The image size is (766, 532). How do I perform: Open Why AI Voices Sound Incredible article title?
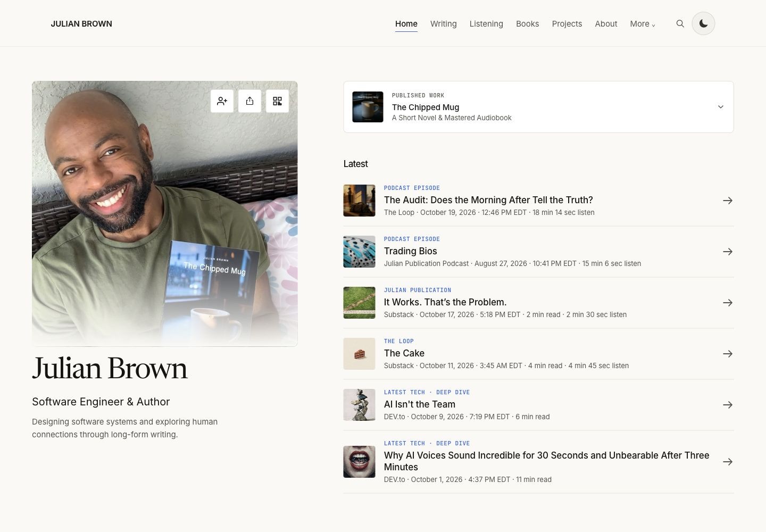(x=547, y=461)
